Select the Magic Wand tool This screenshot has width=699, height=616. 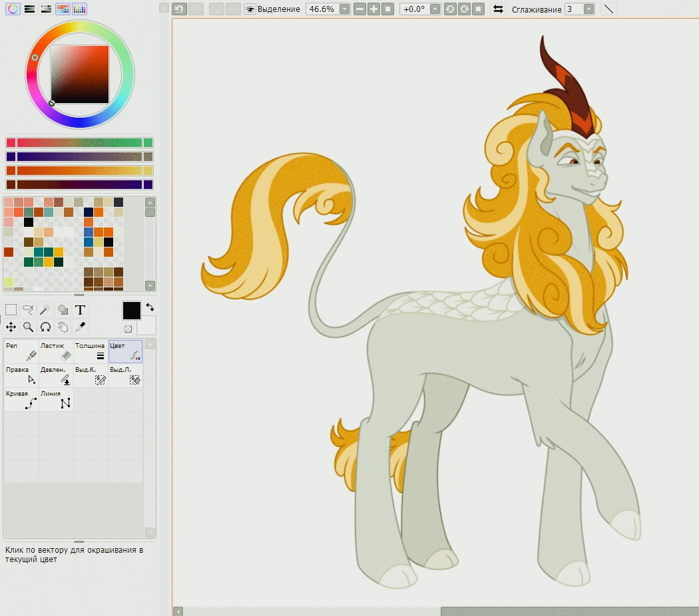click(45, 309)
